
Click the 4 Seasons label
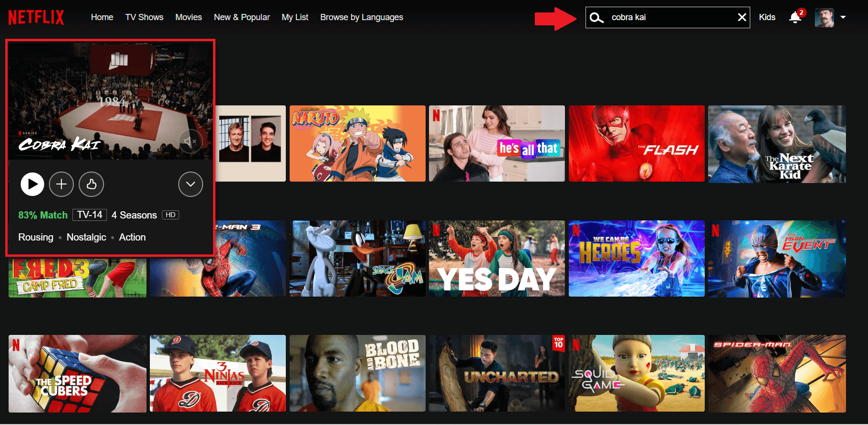point(134,215)
